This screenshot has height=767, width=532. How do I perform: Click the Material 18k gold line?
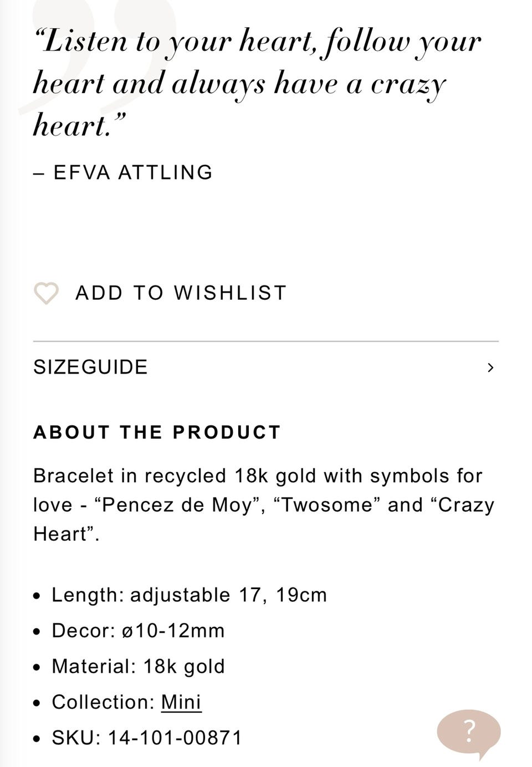[x=138, y=666]
